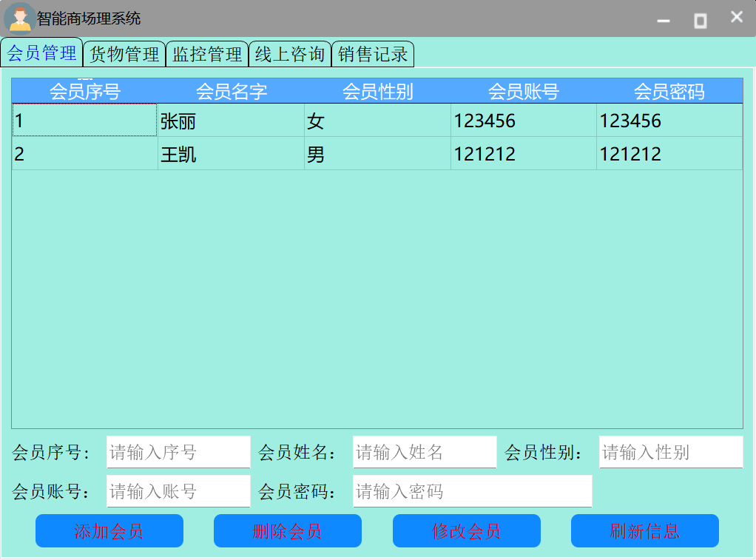Switch to the 线上咨询 tab
Image resolution: width=756 pixels, height=560 pixels.
pyautogui.click(x=290, y=54)
